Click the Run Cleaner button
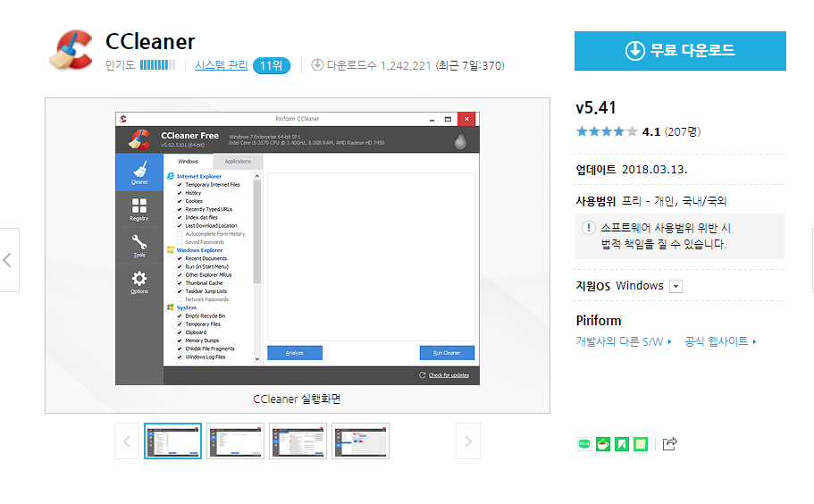The height and width of the screenshot is (504, 814). (447, 353)
